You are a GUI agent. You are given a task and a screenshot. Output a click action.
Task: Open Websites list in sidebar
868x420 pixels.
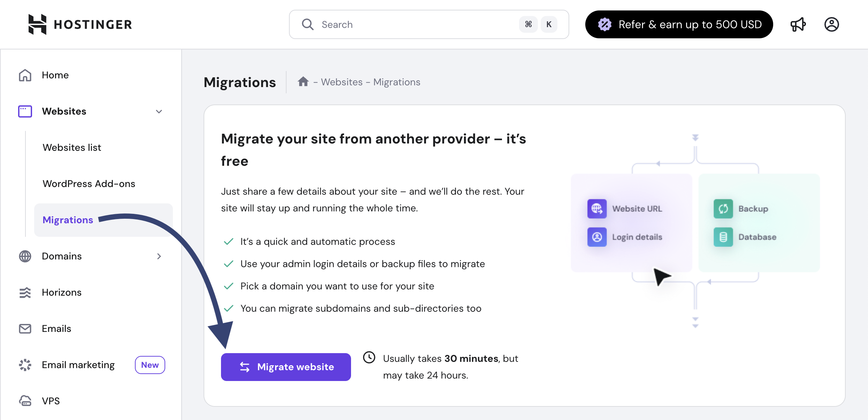point(72,148)
